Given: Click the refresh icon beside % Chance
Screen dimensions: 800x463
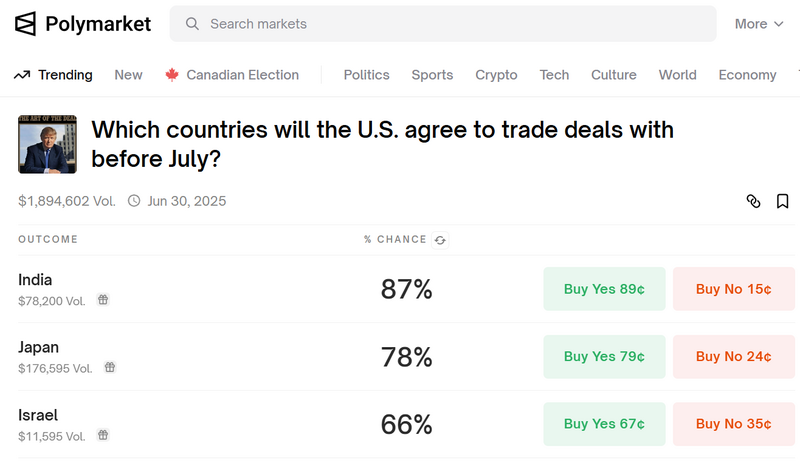Looking at the screenshot, I should click(x=440, y=240).
